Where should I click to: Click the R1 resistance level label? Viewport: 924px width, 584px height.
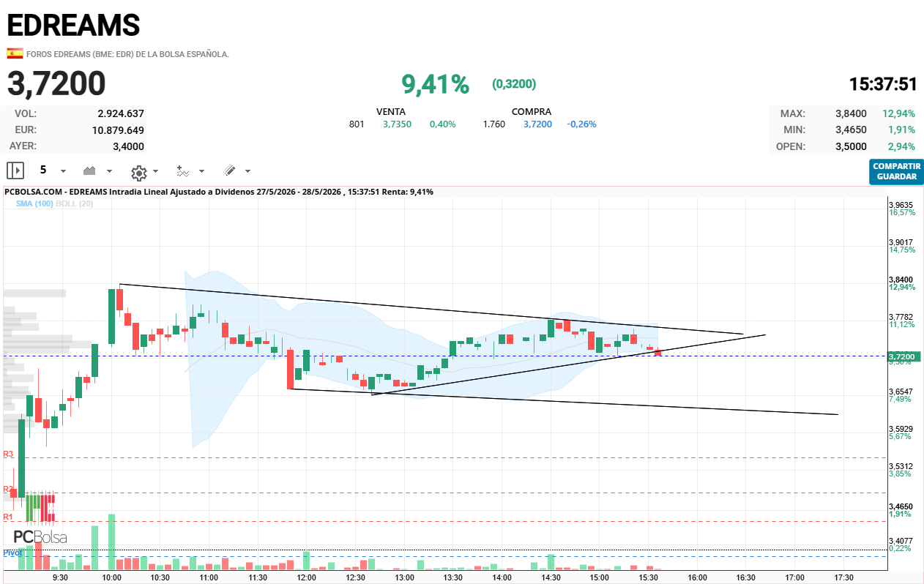point(8,517)
